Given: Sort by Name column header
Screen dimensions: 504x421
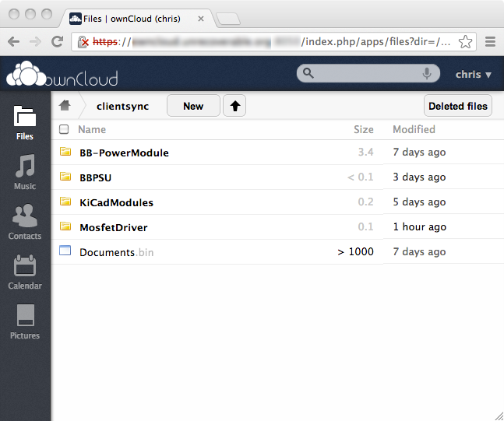Looking at the screenshot, I should tap(92, 129).
